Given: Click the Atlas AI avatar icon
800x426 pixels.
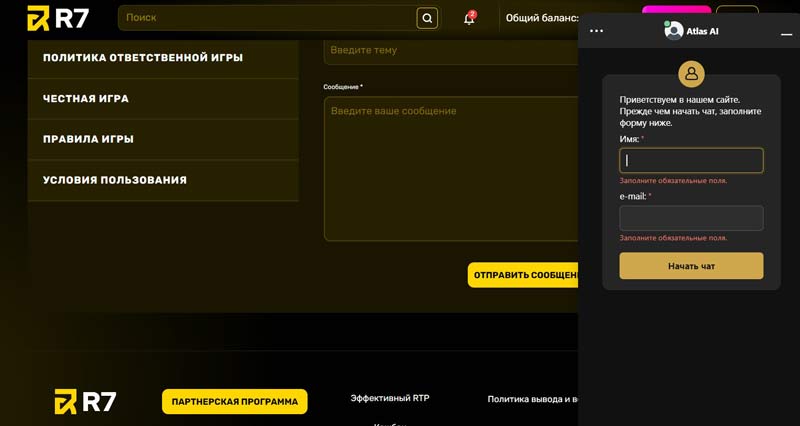Looking at the screenshot, I should coord(674,31).
